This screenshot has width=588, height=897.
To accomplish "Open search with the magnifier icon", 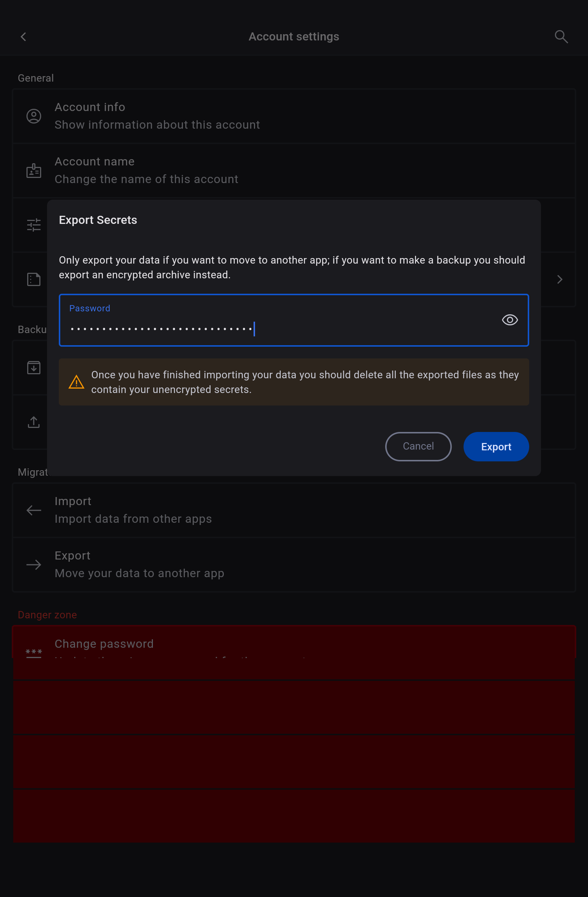I will (561, 36).
